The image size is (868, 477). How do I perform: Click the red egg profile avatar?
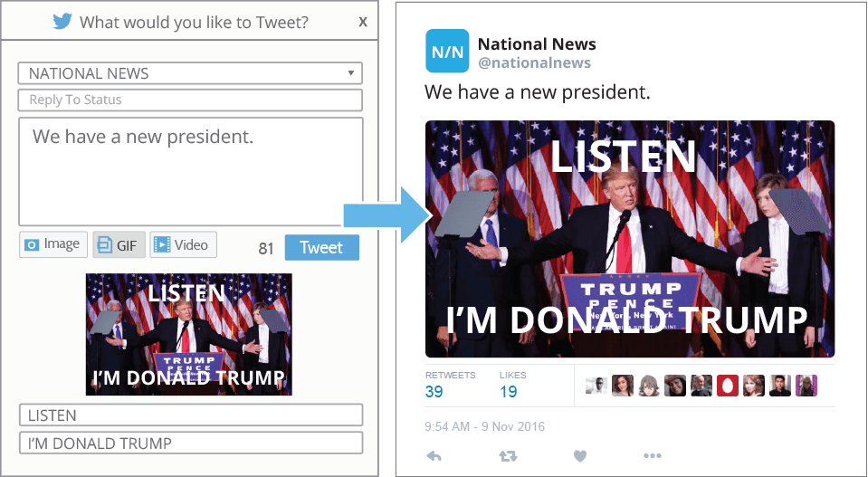click(728, 386)
